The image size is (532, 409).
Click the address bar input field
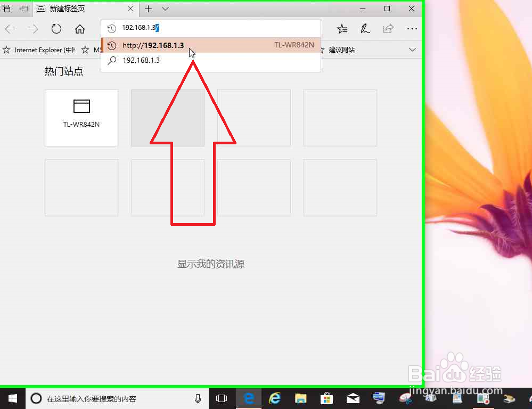click(213, 27)
